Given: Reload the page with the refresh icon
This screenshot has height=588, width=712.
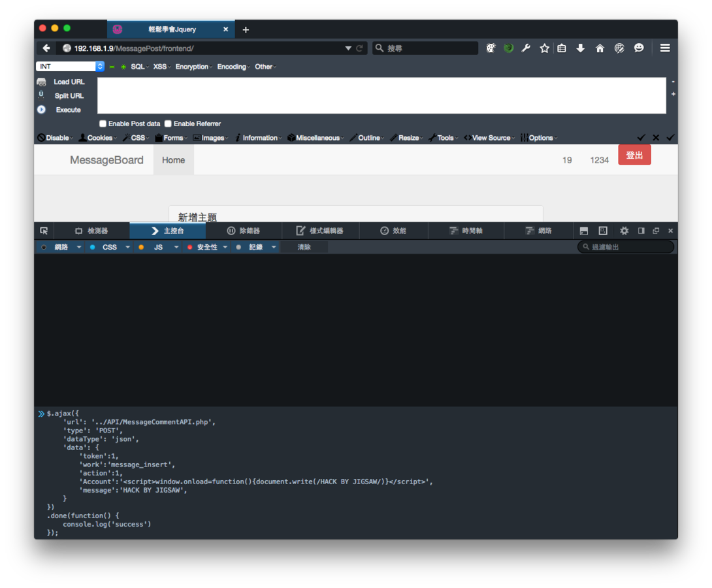Looking at the screenshot, I should (x=359, y=48).
